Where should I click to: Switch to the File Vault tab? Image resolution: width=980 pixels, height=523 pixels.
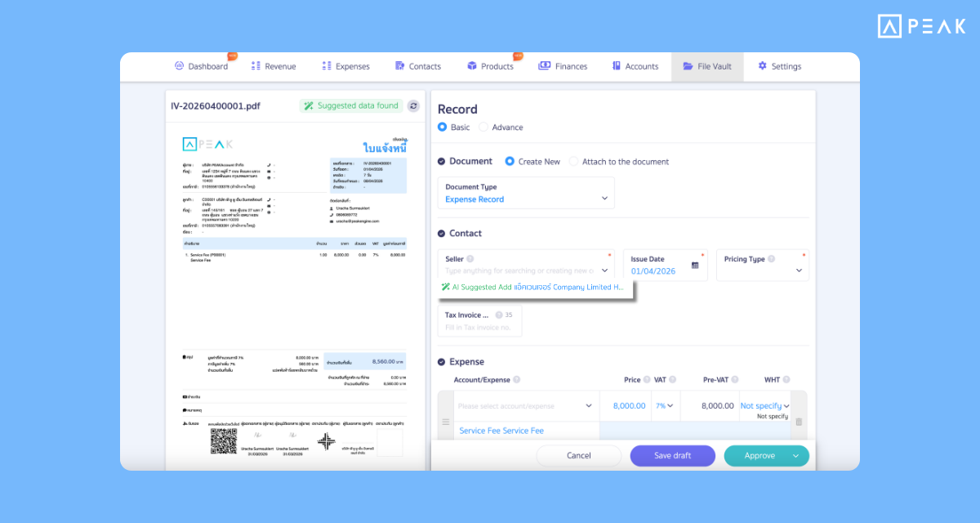click(707, 66)
